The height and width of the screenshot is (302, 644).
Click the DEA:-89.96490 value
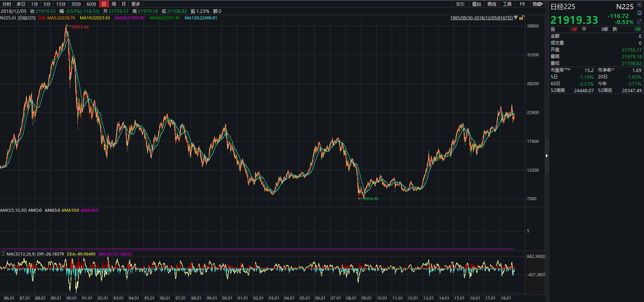(81, 254)
